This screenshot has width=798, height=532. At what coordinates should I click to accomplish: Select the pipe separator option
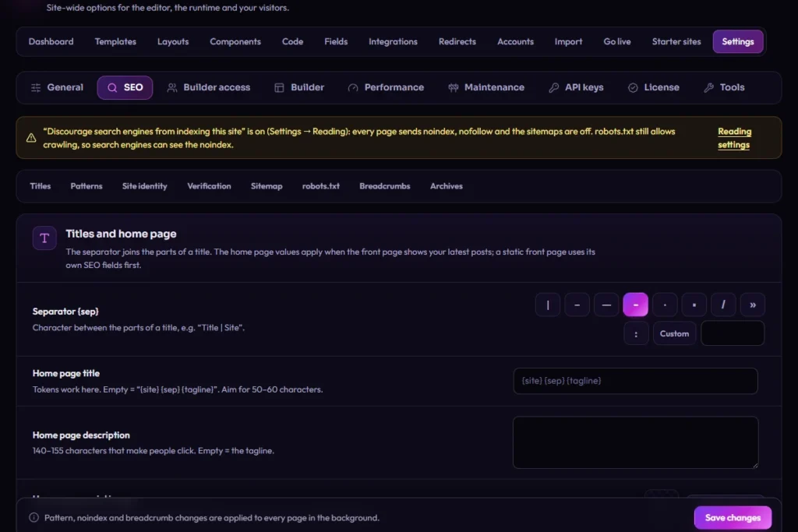click(x=548, y=305)
